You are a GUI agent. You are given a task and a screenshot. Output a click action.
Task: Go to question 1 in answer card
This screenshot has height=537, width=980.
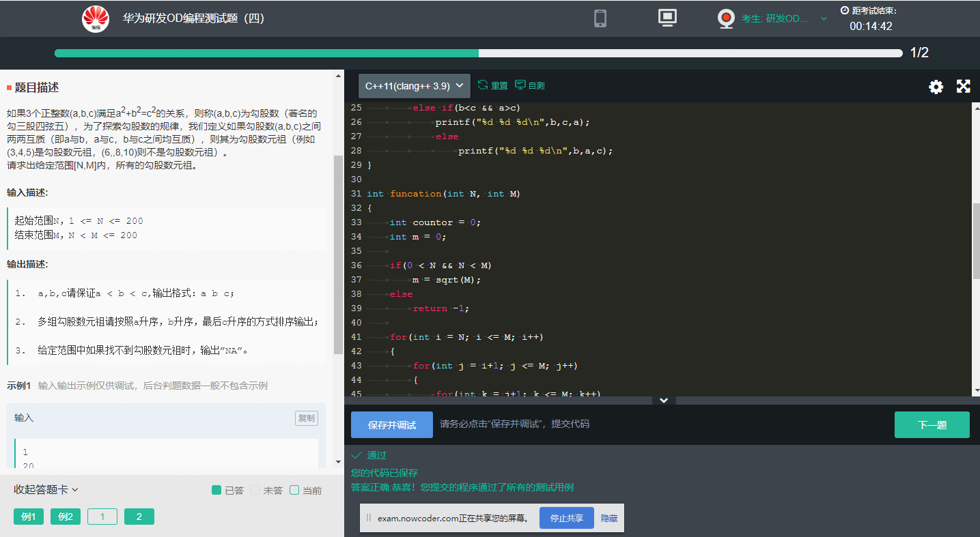pos(102,517)
